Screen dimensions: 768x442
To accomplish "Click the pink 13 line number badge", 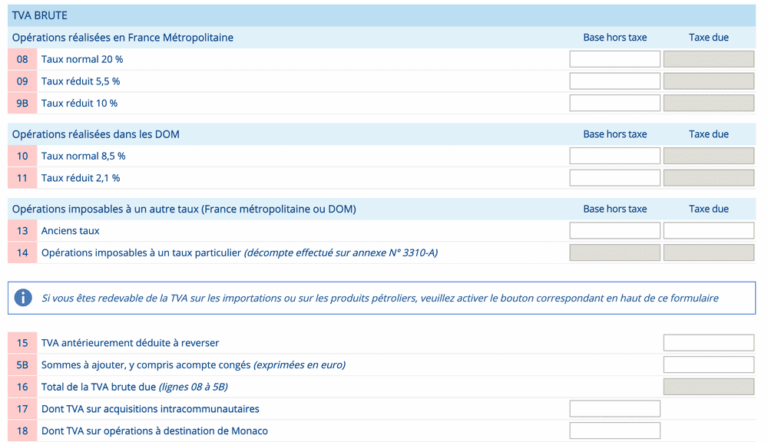I will (22, 231).
